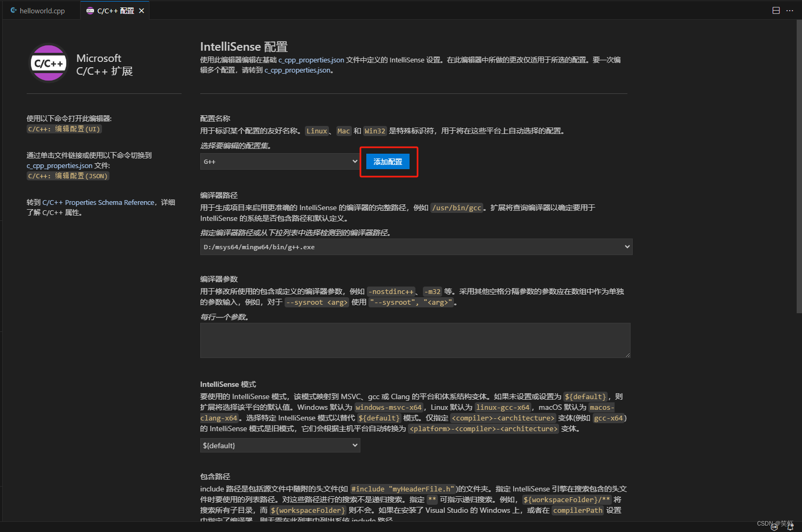Click the Linux identifier code text

(317, 131)
